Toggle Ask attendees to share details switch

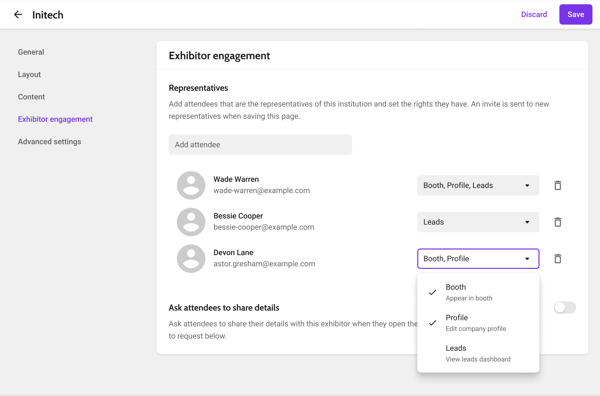(565, 308)
